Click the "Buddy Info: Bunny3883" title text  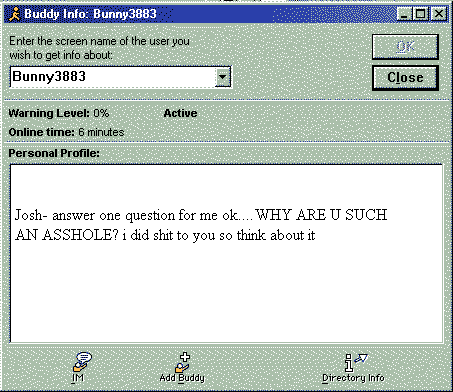point(90,14)
